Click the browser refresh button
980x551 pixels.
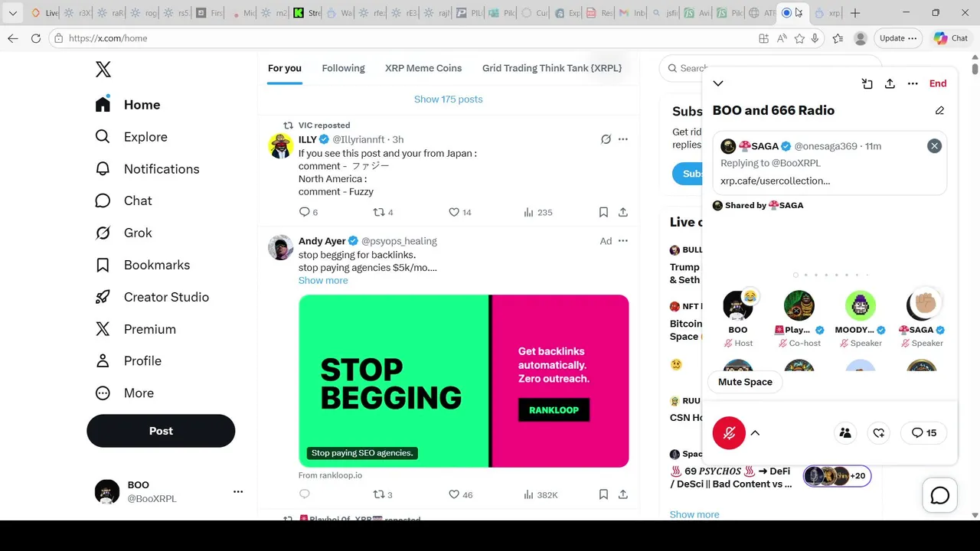pyautogui.click(x=36, y=38)
